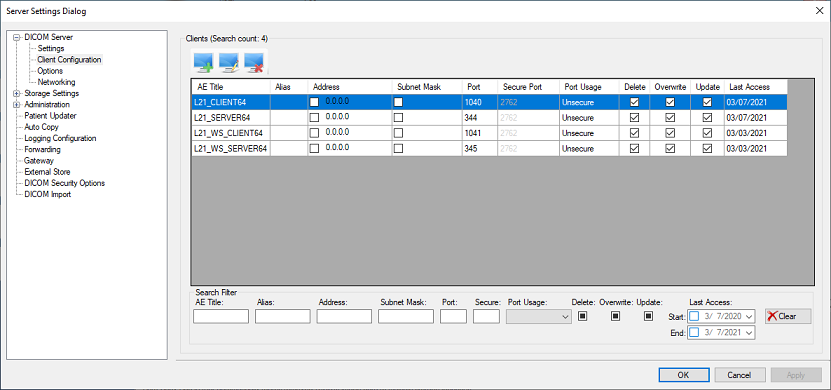831x390 pixels.
Task: Toggle Delete checkbox for L21_WS_SERVER64 row
Action: click(x=634, y=149)
